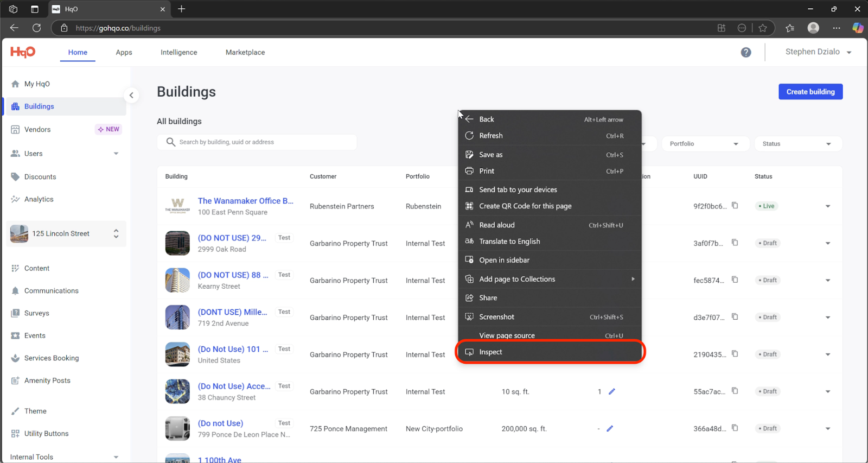868x463 pixels.
Task: Switch building using 125 Lincoln Street selector
Action: [x=66, y=234]
